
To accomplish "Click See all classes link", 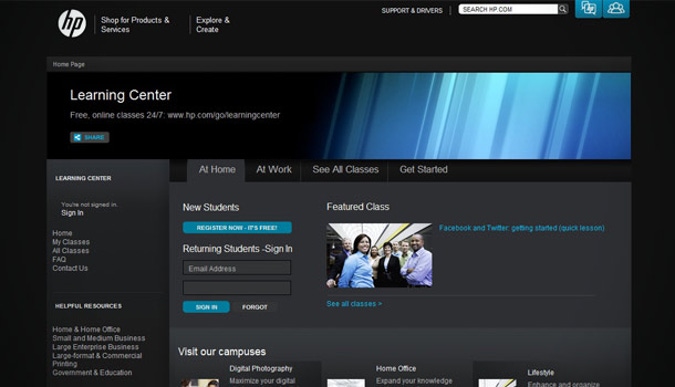I will point(354,303).
